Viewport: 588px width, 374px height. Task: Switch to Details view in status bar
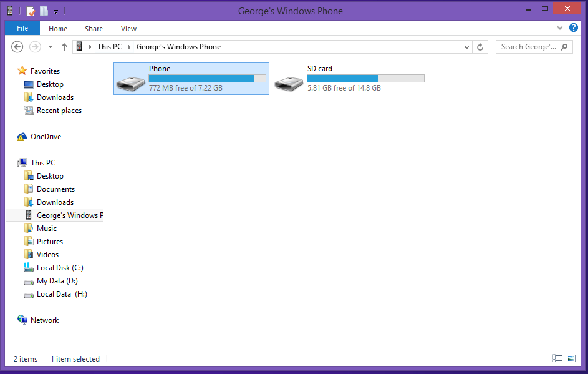click(x=557, y=358)
